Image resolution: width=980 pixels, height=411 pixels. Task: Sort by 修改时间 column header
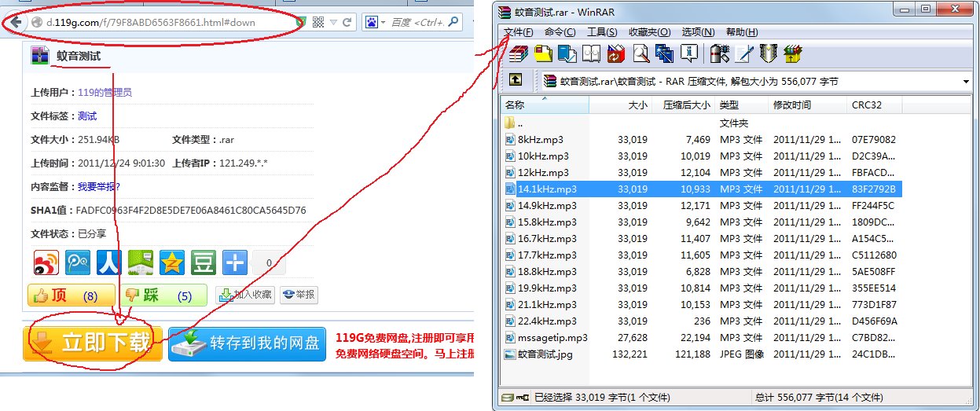click(808, 105)
